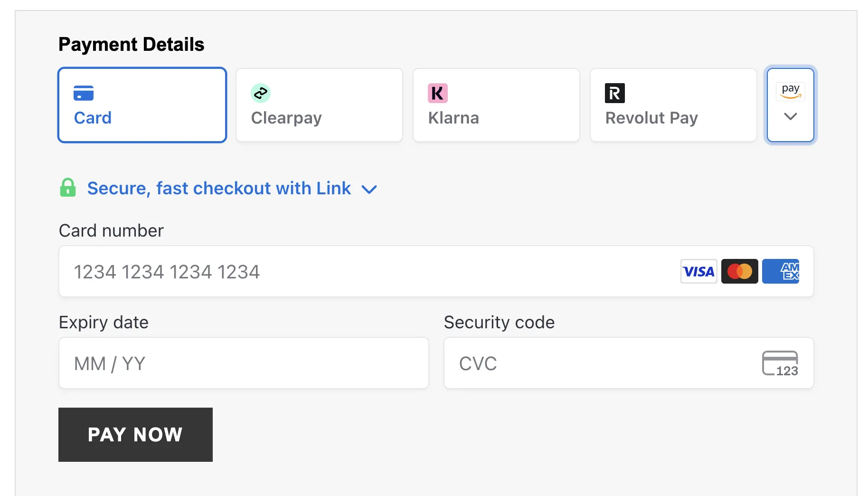Click the American Express brand icon
The width and height of the screenshot is (868, 496).
(780, 271)
